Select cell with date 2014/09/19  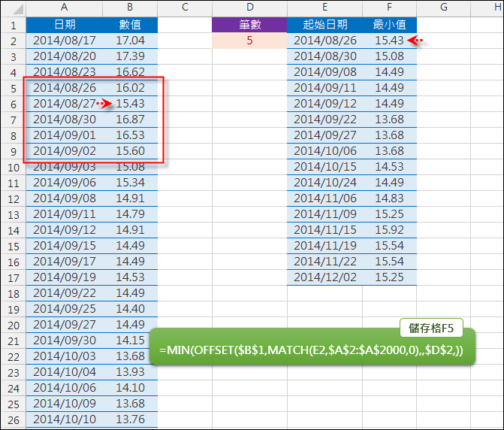pyautogui.click(x=65, y=277)
